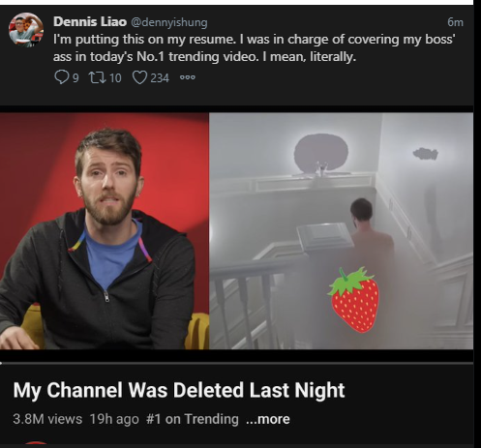The width and height of the screenshot is (481, 448).
Task: Open the @dennyishung handle link
Action: (168, 22)
